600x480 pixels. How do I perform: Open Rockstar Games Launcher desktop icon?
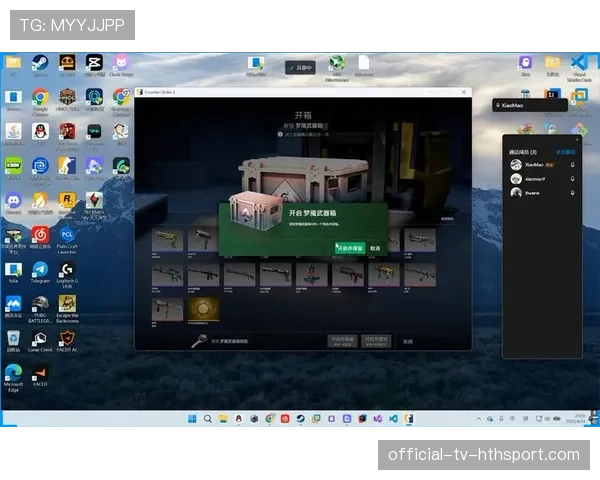[x=67, y=201]
